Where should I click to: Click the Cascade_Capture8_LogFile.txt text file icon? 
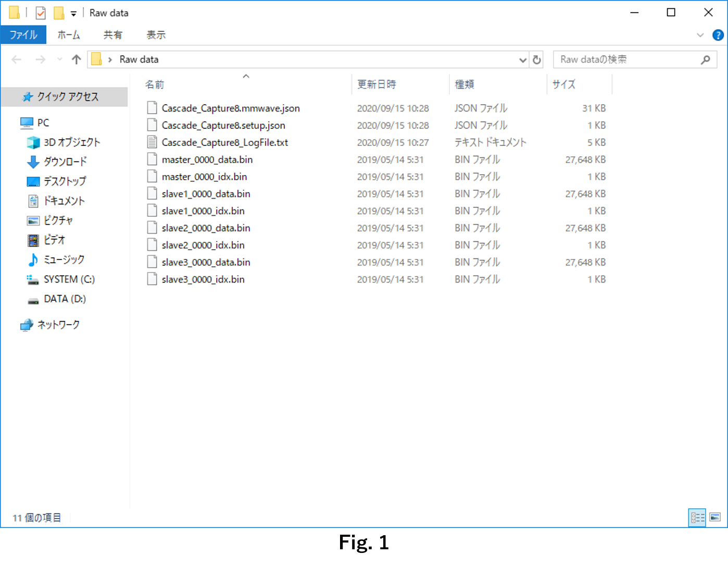pyautogui.click(x=152, y=142)
